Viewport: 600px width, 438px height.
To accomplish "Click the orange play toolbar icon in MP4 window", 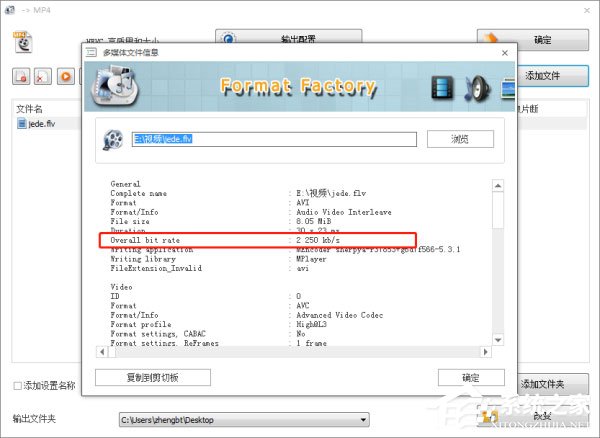I will pos(66,77).
